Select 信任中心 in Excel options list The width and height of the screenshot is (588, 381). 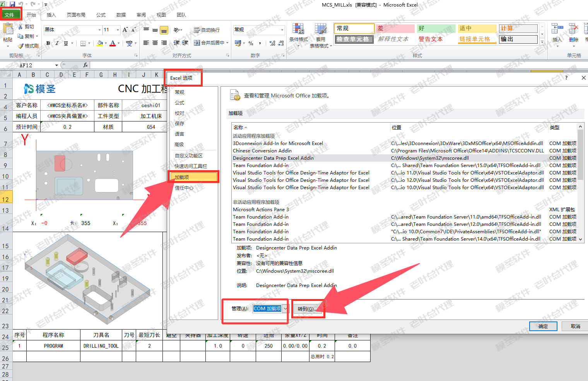(184, 188)
